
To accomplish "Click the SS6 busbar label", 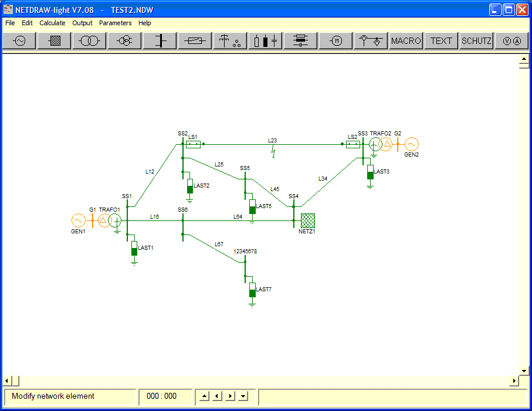I will pos(183,209).
